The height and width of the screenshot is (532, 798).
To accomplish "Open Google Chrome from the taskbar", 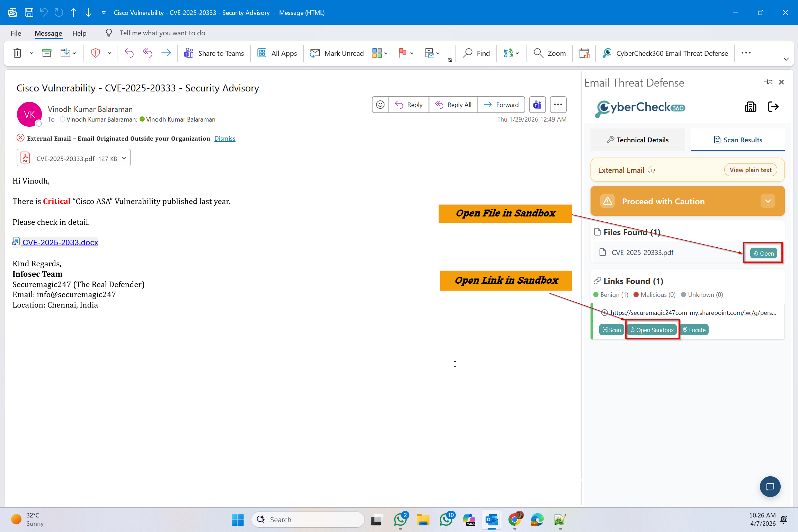I will [515, 520].
